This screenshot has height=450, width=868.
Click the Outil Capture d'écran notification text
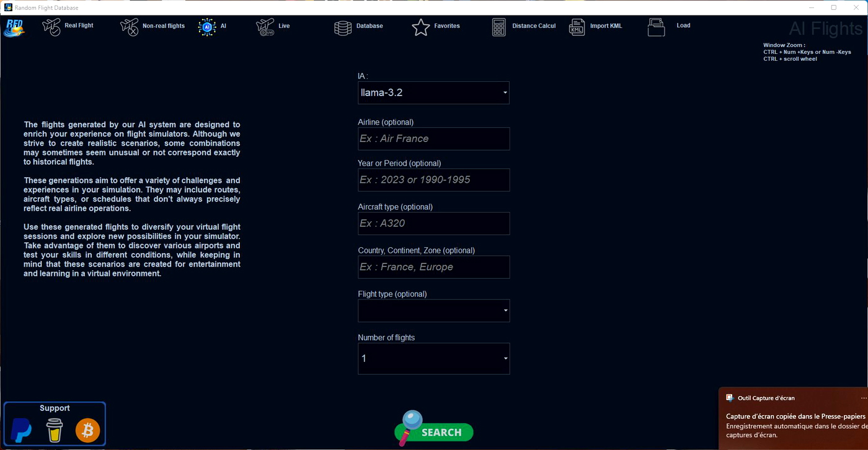pos(766,398)
